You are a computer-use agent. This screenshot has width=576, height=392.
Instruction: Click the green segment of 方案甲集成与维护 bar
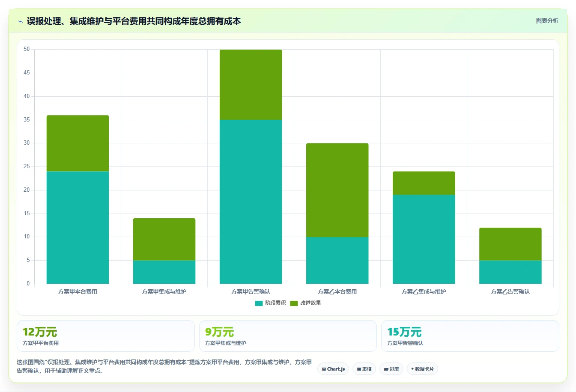point(164,239)
